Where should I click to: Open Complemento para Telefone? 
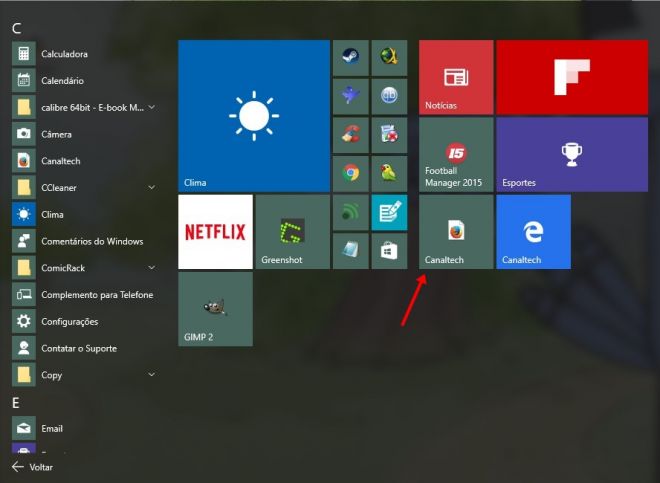pyautogui.click(x=84, y=295)
